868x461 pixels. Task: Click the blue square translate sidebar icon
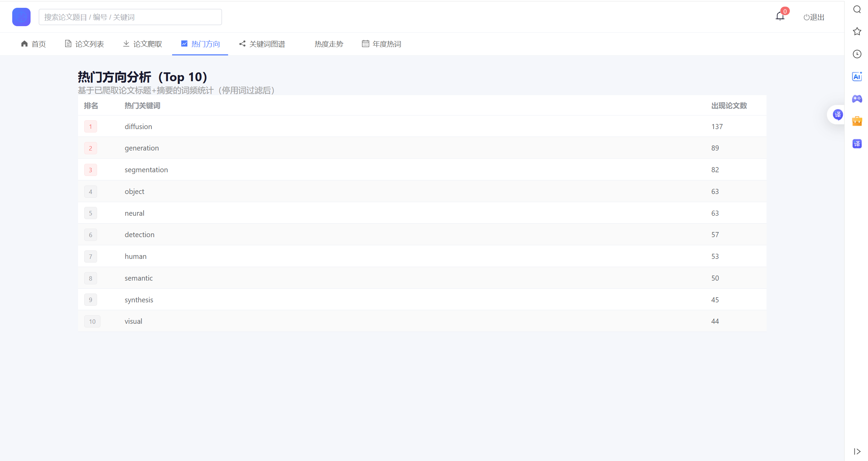pyautogui.click(x=857, y=144)
